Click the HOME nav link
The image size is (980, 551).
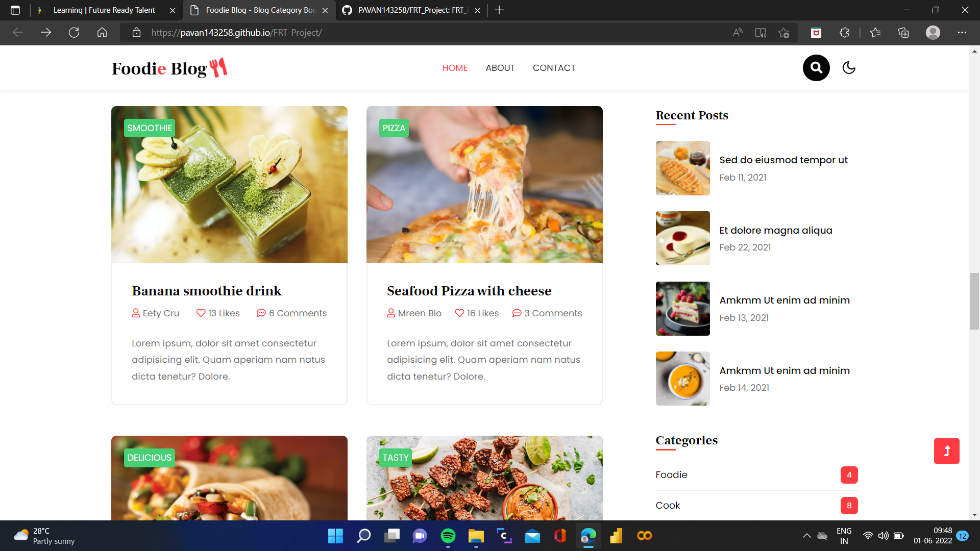455,68
